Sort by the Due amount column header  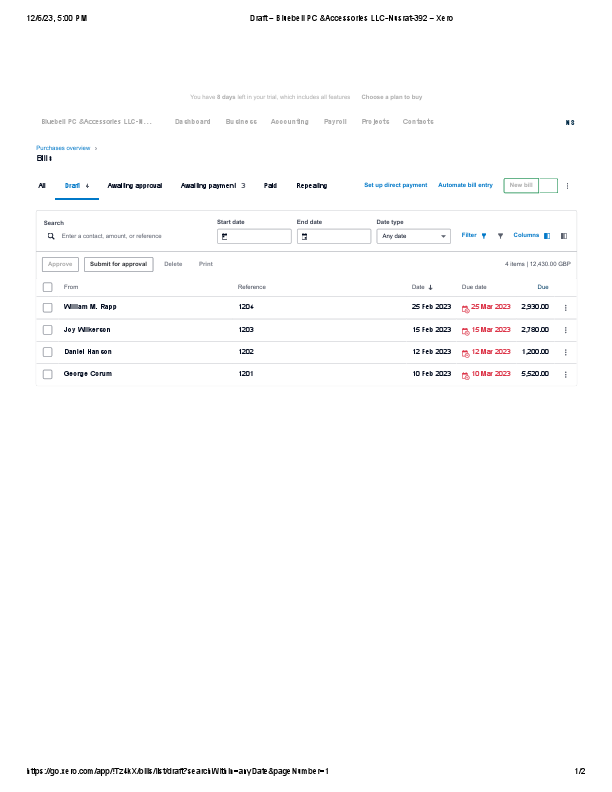coord(543,287)
